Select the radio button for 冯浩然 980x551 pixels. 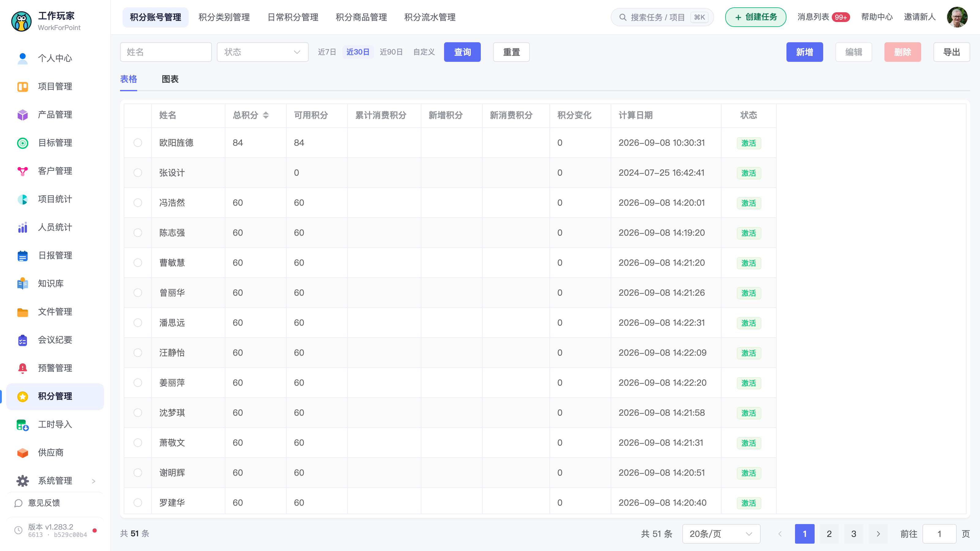click(138, 203)
